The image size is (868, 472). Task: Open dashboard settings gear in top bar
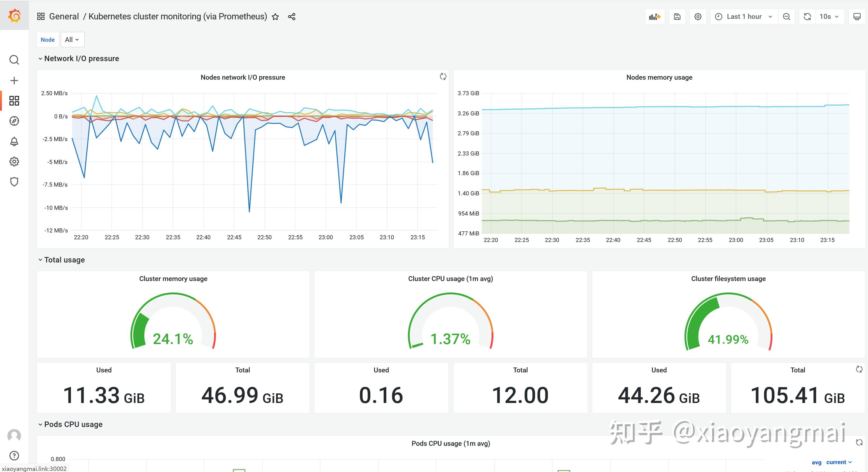[698, 17]
